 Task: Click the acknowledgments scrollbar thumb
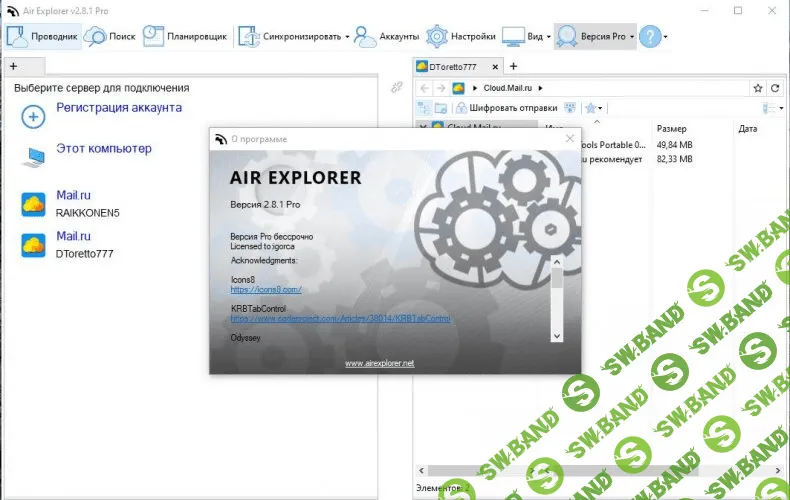coord(557,278)
